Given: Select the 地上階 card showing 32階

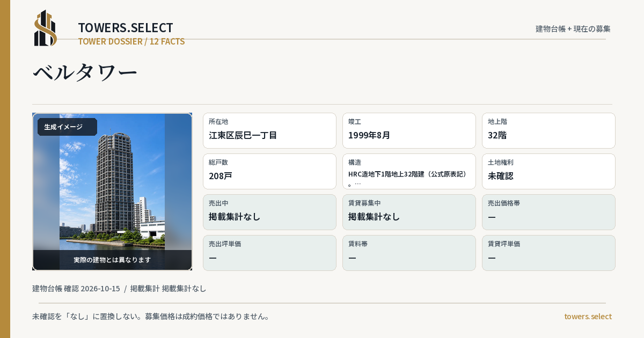Looking at the screenshot, I should [548, 130].
